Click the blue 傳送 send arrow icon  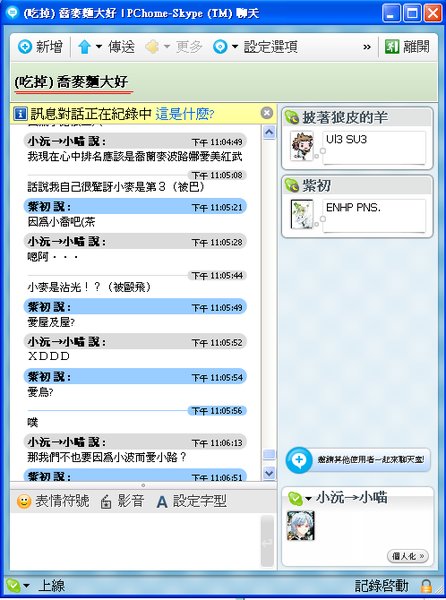pyautogui.click(x=84, y=47)
